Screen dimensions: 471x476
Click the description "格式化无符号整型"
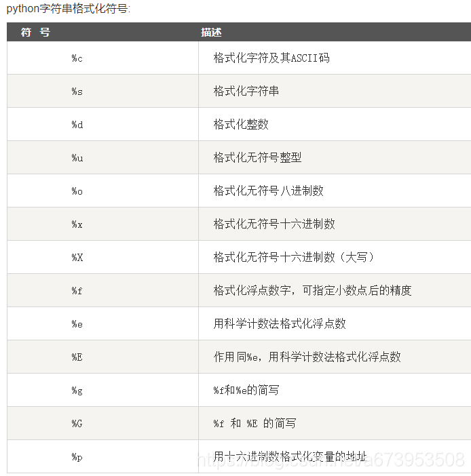257,157
